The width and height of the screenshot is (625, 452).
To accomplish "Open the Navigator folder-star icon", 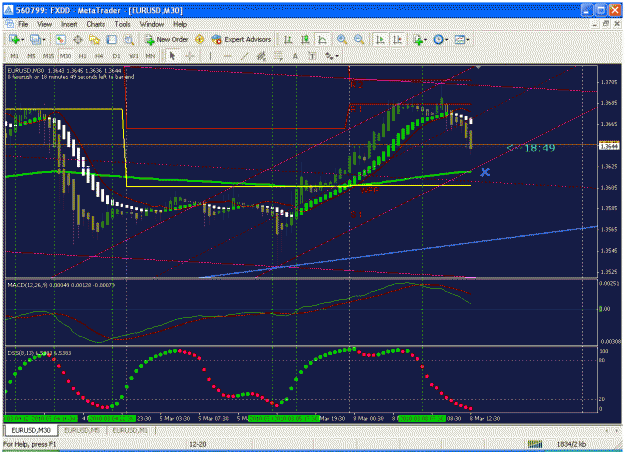I will click(94, 39).
